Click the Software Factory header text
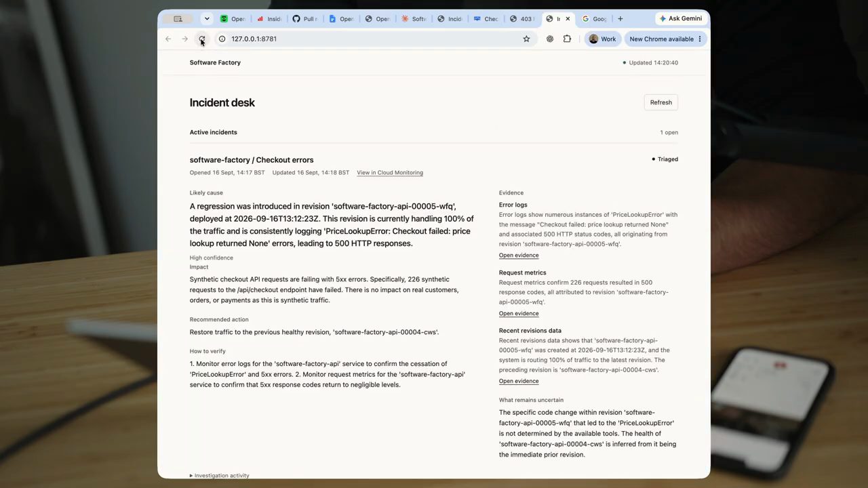 click(x=215, y=62)
